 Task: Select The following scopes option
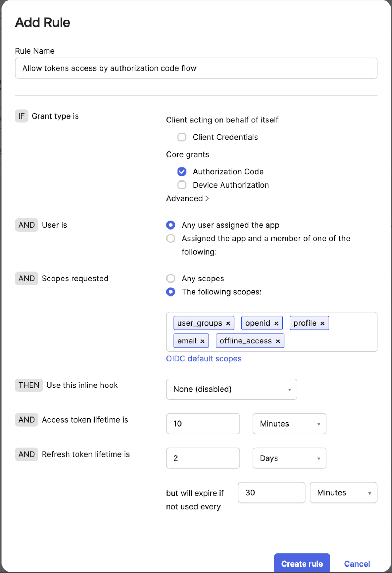coord(171,292)
